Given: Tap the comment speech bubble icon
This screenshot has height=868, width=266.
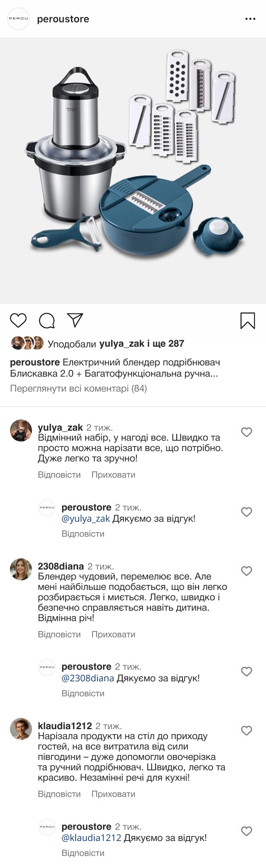Looking at the screenshot, I should click(47, 321).
